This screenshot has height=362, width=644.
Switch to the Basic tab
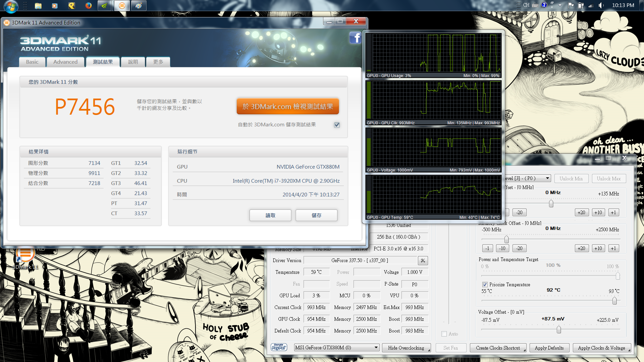click(32, 62)
